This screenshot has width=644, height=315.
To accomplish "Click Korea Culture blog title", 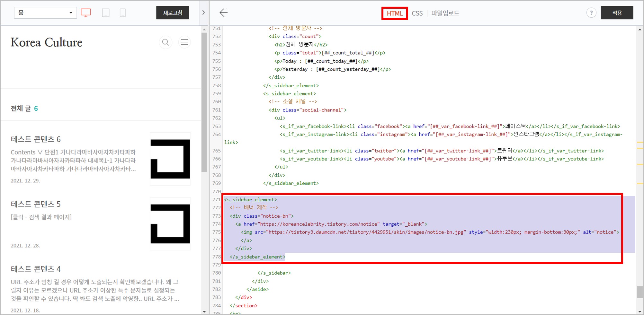I will coord(46,42).
